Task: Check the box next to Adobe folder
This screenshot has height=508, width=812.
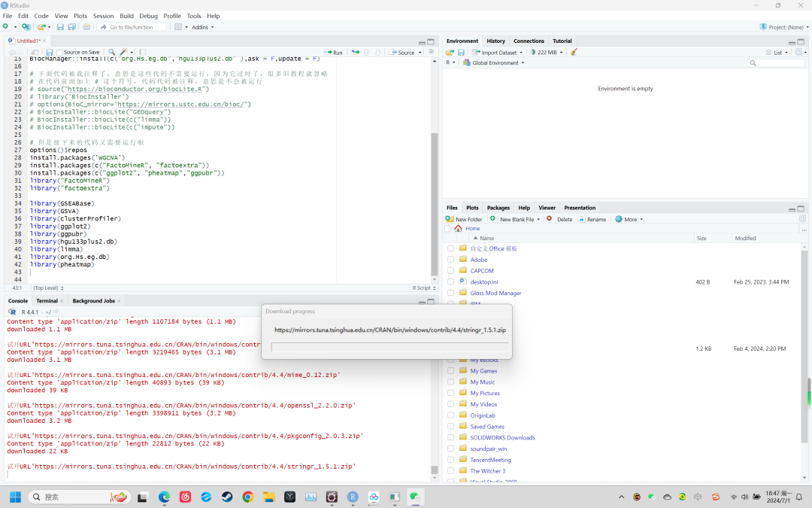Action: pos(450,260)
